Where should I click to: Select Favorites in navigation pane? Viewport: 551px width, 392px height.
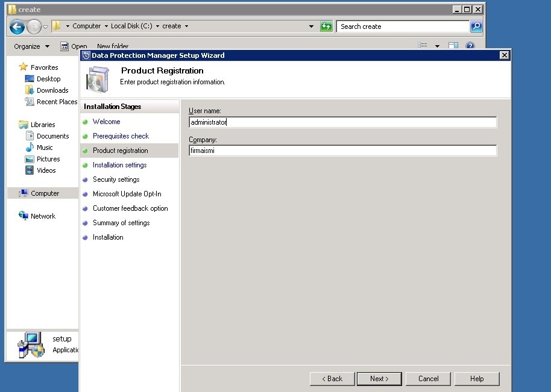(44, 67)
